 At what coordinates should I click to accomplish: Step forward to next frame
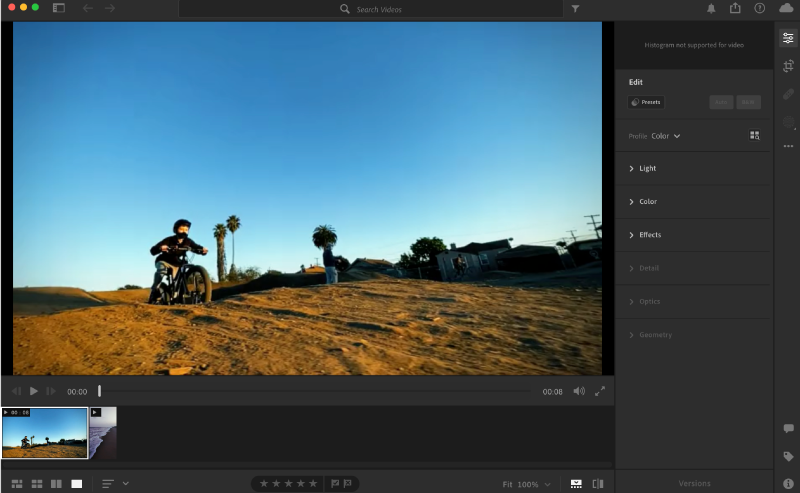coord(51,391)
